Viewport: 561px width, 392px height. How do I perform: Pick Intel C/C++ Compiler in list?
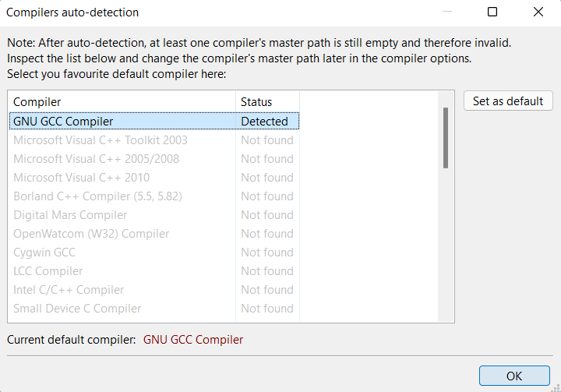[x=69, y=290]
